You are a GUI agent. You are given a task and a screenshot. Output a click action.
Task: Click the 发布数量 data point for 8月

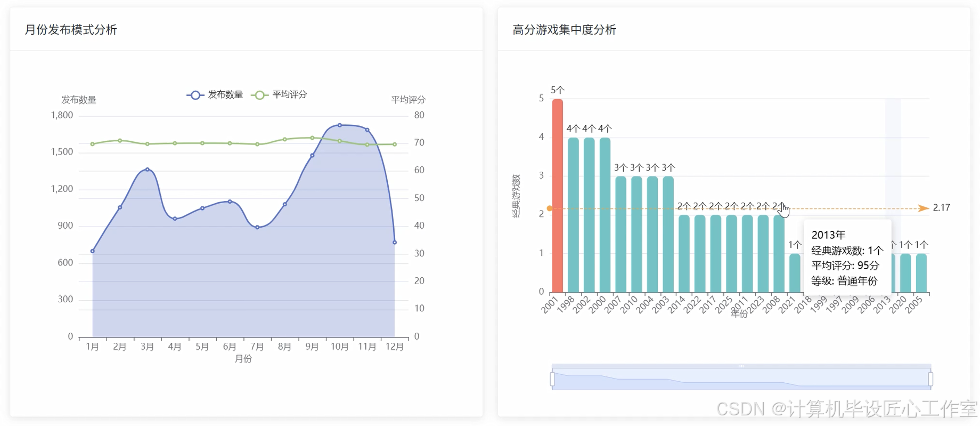[x=285, y=204]
